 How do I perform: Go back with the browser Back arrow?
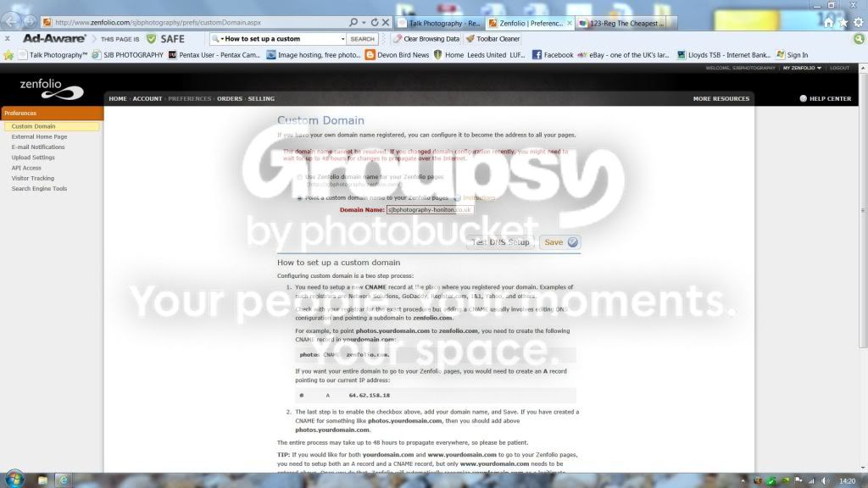coord(10,22)
